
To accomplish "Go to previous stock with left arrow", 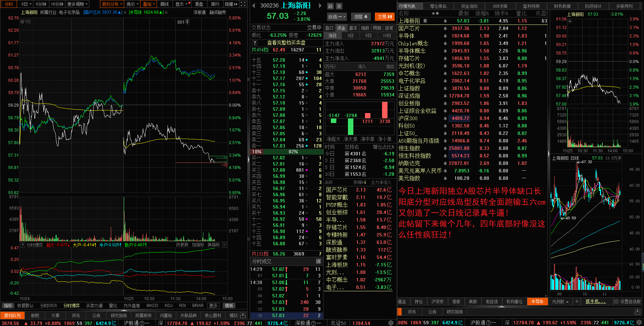I will tap(253, 5).
